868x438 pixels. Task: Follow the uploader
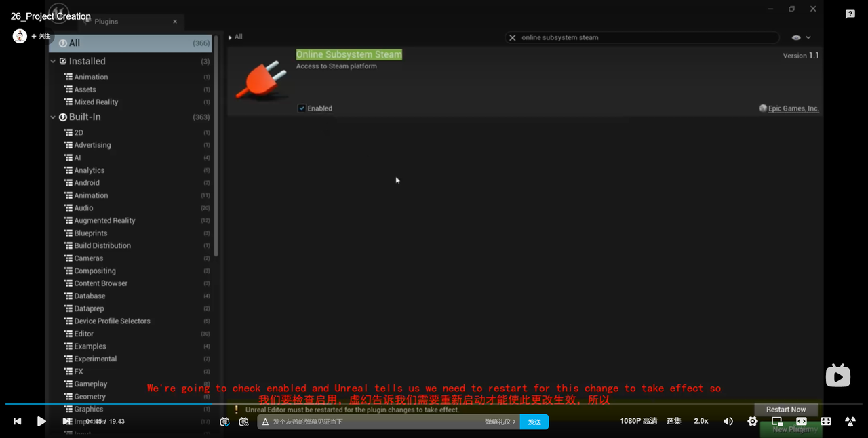click(41, 36)
